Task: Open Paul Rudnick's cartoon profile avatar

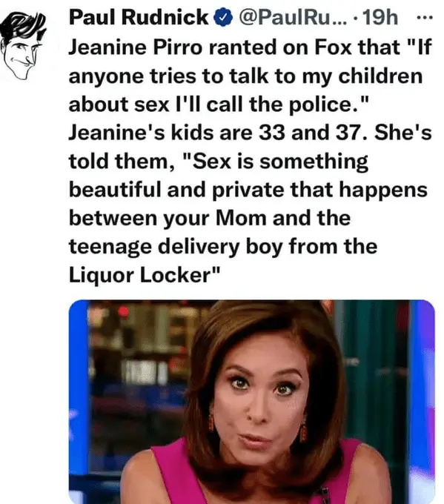Action: [22, 46]
